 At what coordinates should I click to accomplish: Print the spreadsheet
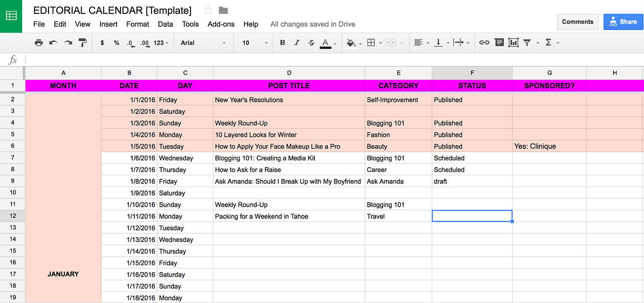[39, 43]
